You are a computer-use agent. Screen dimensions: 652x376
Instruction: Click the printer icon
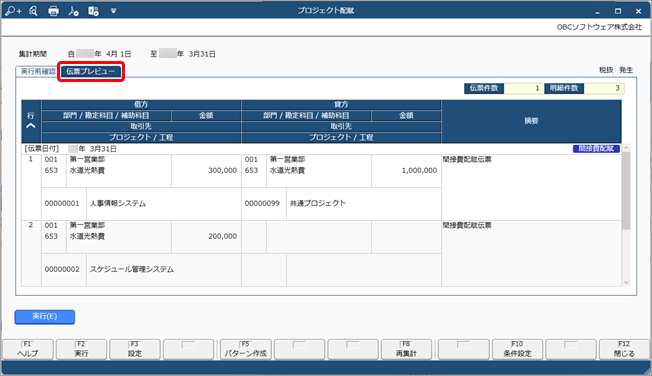coord(53,11)
